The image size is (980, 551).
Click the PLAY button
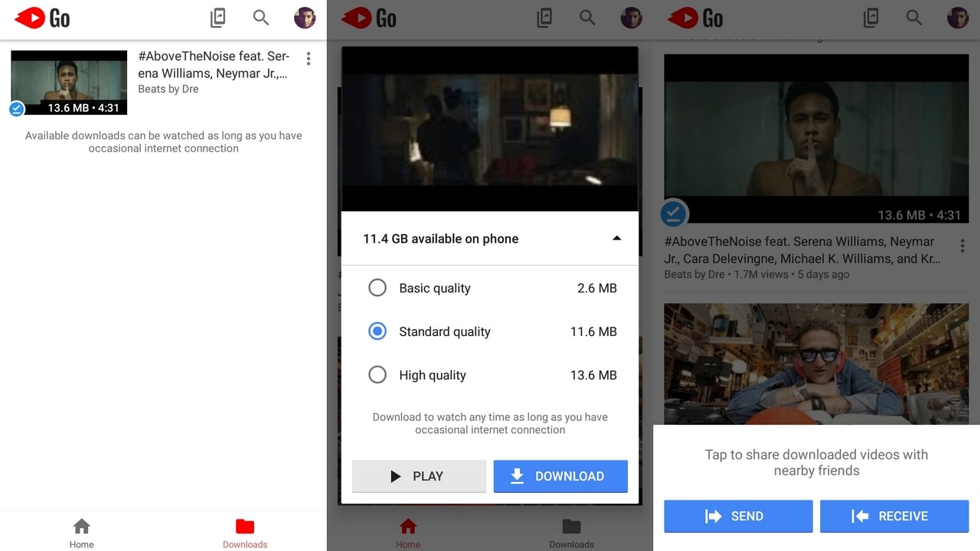click(419, 476)
